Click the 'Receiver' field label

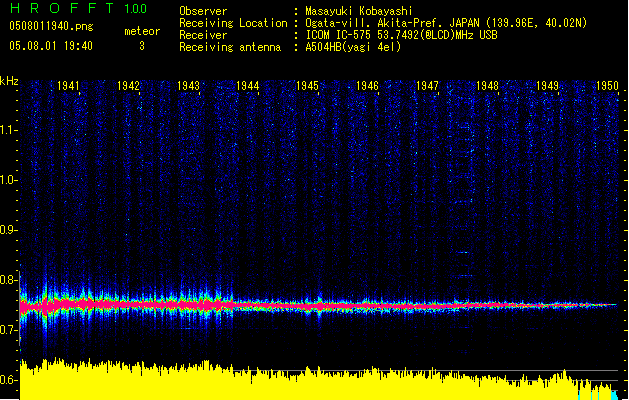pos(203,35)
